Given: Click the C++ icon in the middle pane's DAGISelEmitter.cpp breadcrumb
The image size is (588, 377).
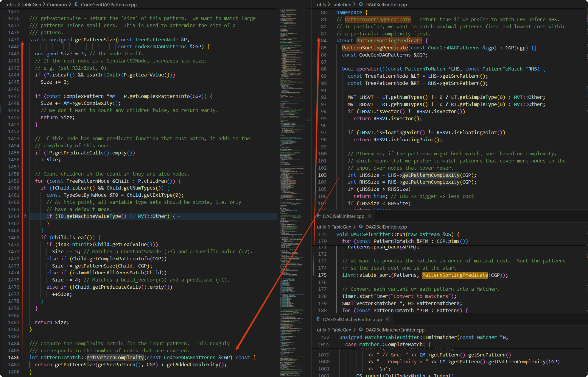Looking at the screenshot, I should tap(360, 226).
